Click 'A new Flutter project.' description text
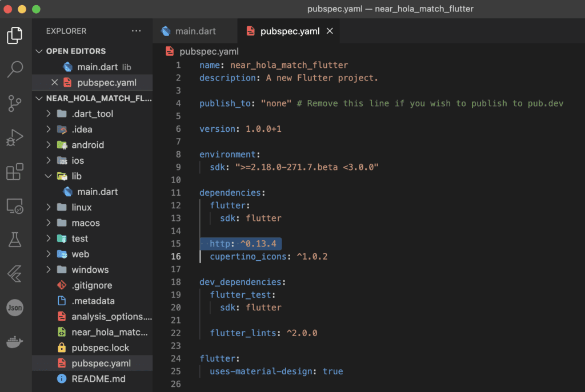The width and height of the screenshot is (585, 392). pyautogui.click(x=322, y=78)
